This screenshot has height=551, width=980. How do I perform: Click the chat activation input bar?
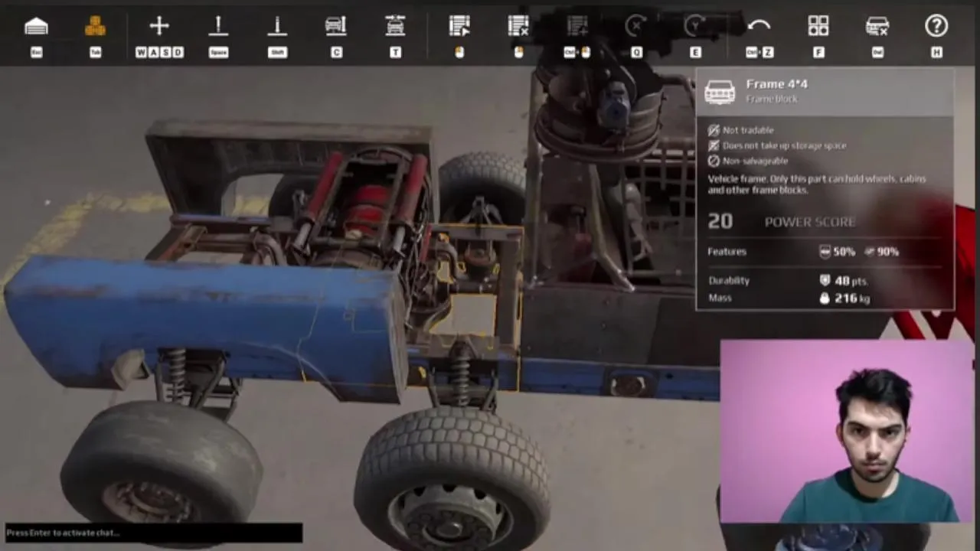pos(153,533)
